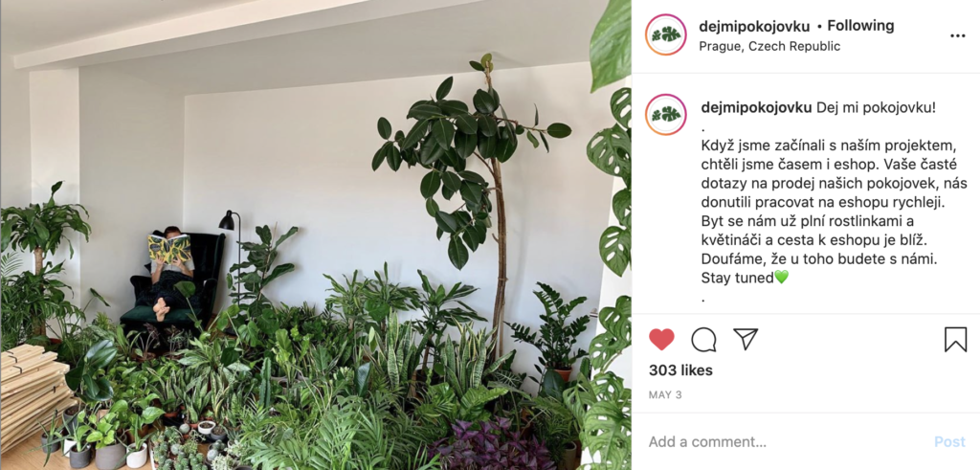This screenshot has width=980, height=470.
Task: Click the monstera avatar beside the caption
Action: click(666, 115)
